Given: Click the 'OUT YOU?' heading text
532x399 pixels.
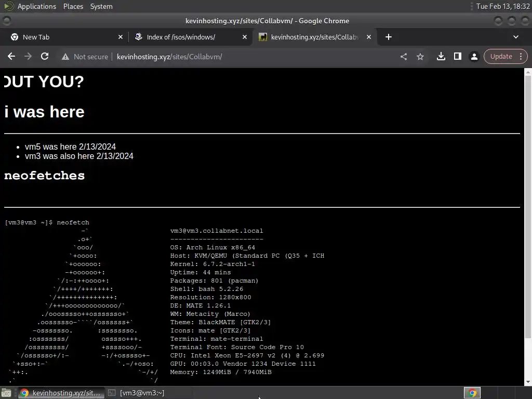Looking at the screenshot, I should (44, 82).
